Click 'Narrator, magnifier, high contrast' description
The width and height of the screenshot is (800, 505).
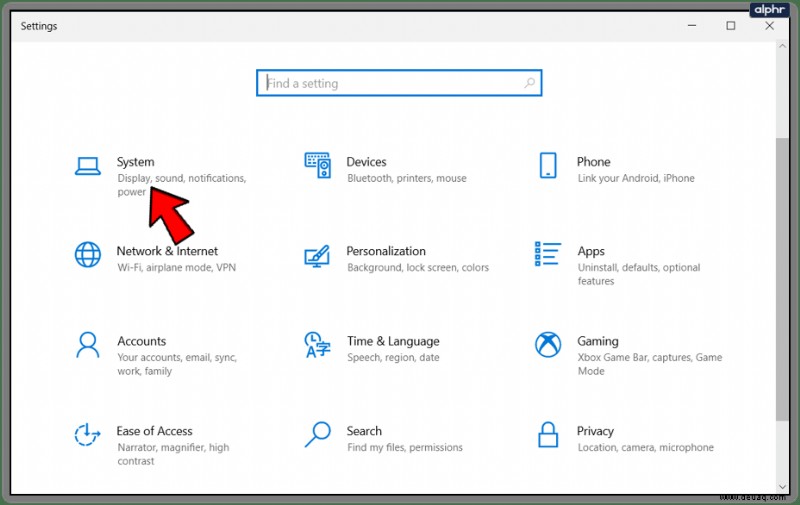tap(173, 454)
